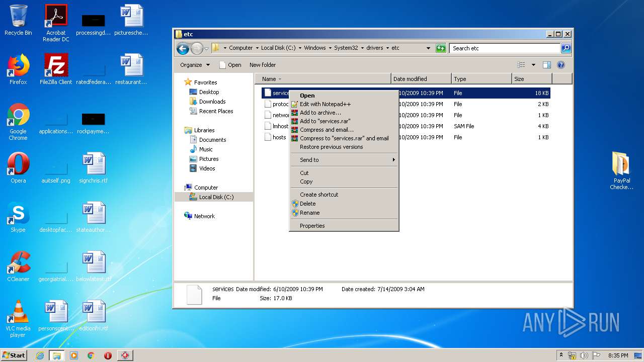Change view with the views icon
644x362 pixels.
(x=521, y=65)
